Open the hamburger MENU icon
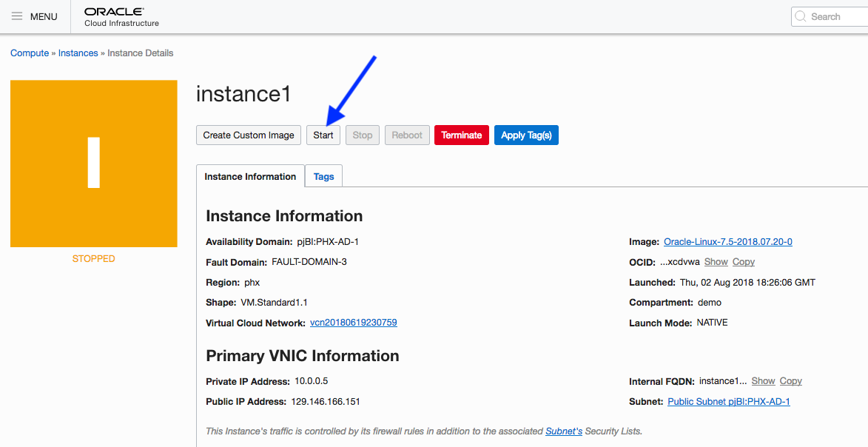The height and width of the screenshot is (447, 868). point(17,16)
